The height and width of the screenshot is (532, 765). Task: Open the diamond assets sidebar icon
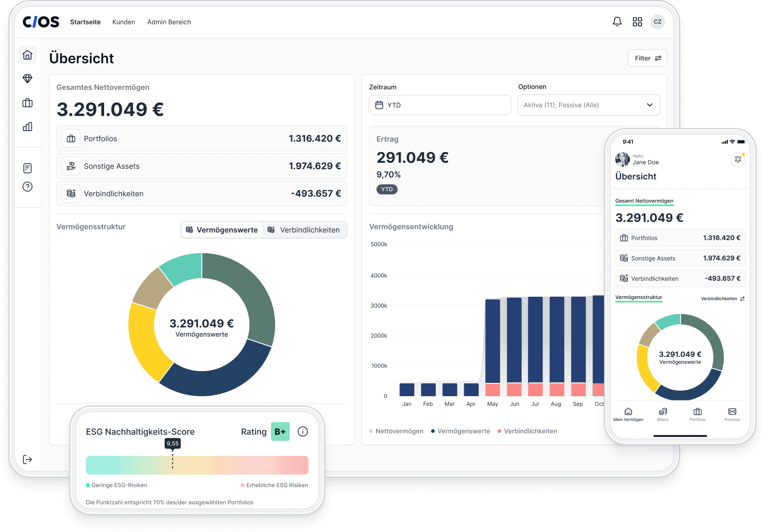(28, 78)
